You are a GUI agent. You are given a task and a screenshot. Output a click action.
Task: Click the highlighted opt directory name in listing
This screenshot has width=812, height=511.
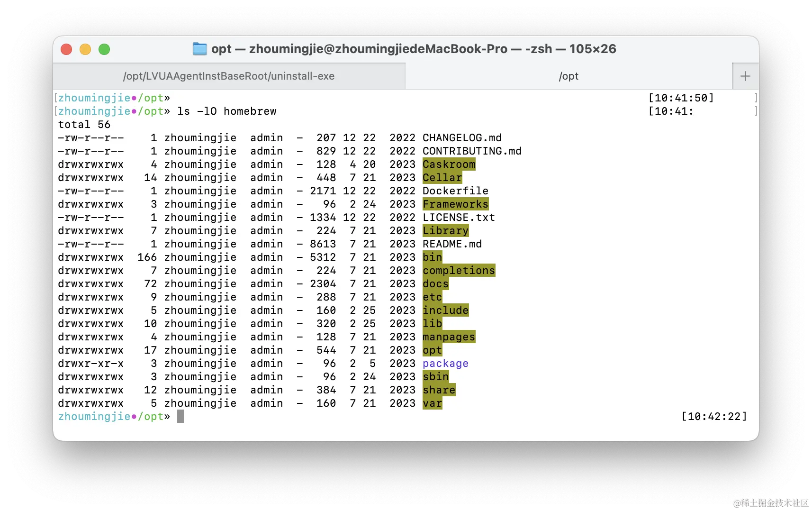pyautogui.click(x=433, y=350)
